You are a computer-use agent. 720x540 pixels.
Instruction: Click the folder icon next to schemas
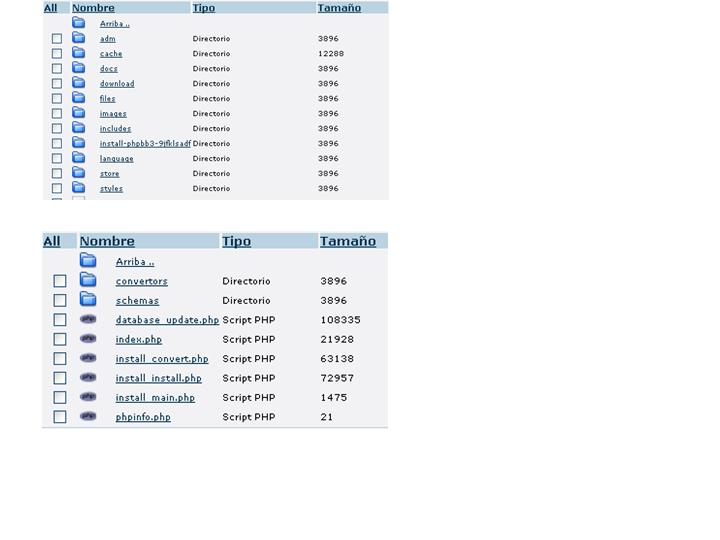(x=88, y=300)
